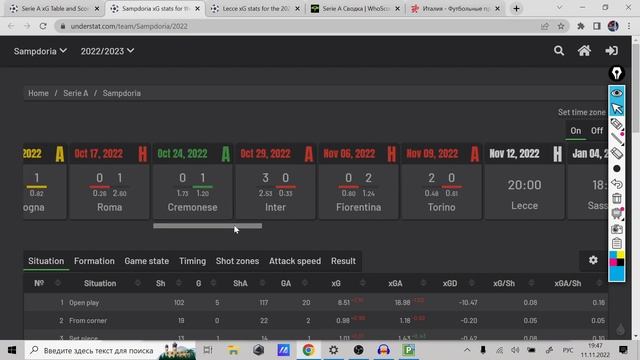The image size is (640, 360).
Task: Select the cyan color swatch in annotation toolbar
Action: tap(617, 274)
